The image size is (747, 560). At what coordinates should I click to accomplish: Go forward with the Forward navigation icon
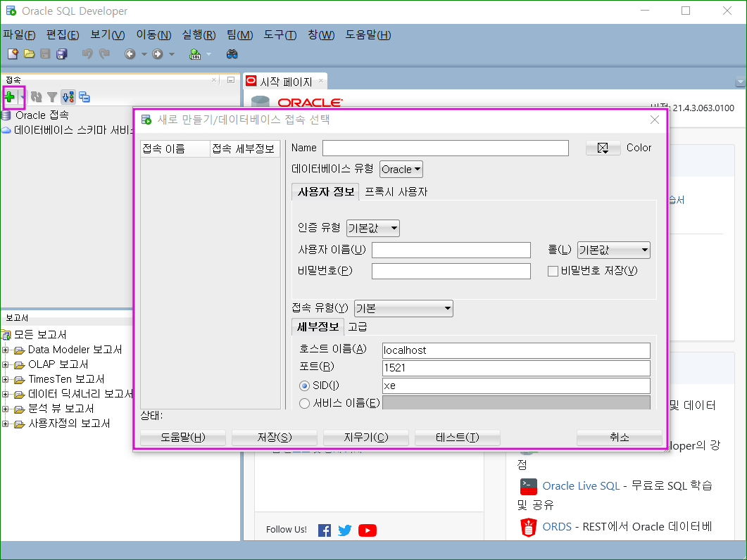pos(157,53)
